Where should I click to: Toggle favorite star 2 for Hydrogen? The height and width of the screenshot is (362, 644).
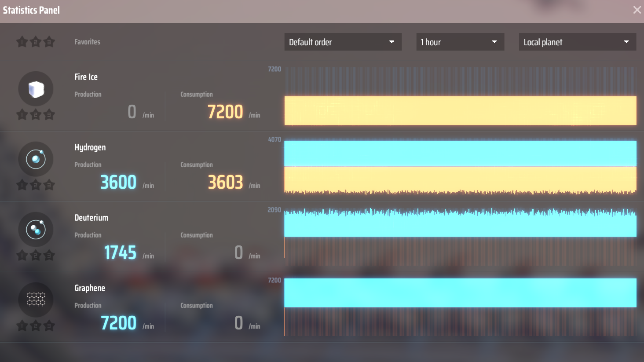[36, 185]
